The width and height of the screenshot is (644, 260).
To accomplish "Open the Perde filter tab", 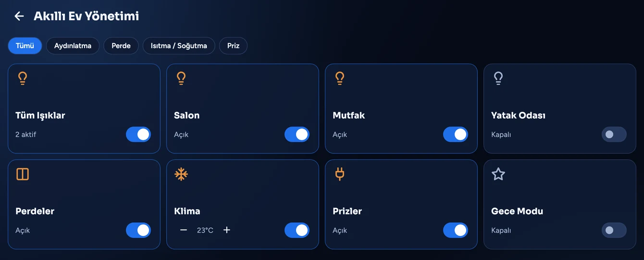I will [x=121, y=46].
